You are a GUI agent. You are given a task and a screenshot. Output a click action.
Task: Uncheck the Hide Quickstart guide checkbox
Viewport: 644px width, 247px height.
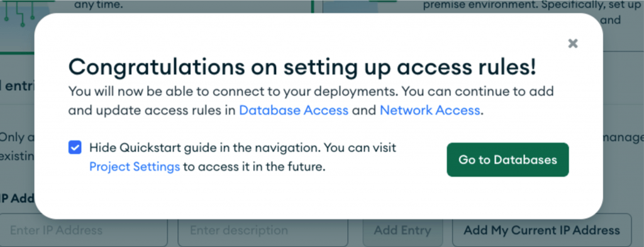75,147
